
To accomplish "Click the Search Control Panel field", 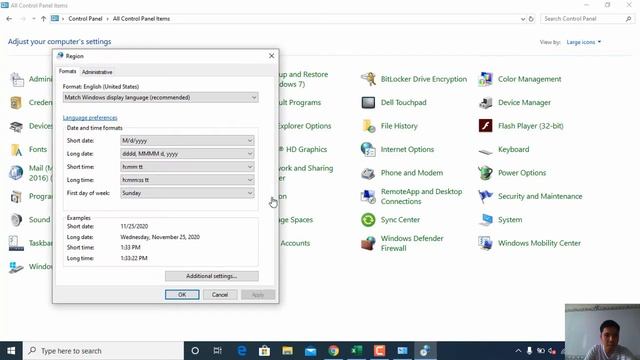I will click(x=587, y=19).
